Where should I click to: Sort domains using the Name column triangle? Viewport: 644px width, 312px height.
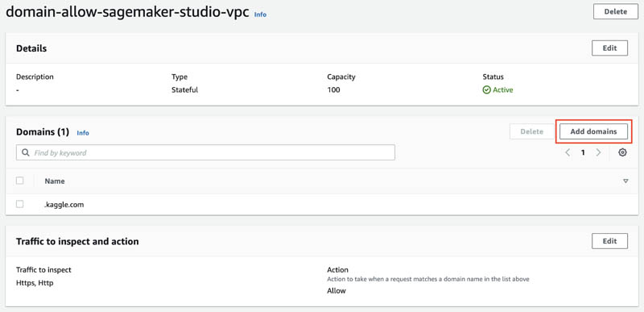[625, 181]
